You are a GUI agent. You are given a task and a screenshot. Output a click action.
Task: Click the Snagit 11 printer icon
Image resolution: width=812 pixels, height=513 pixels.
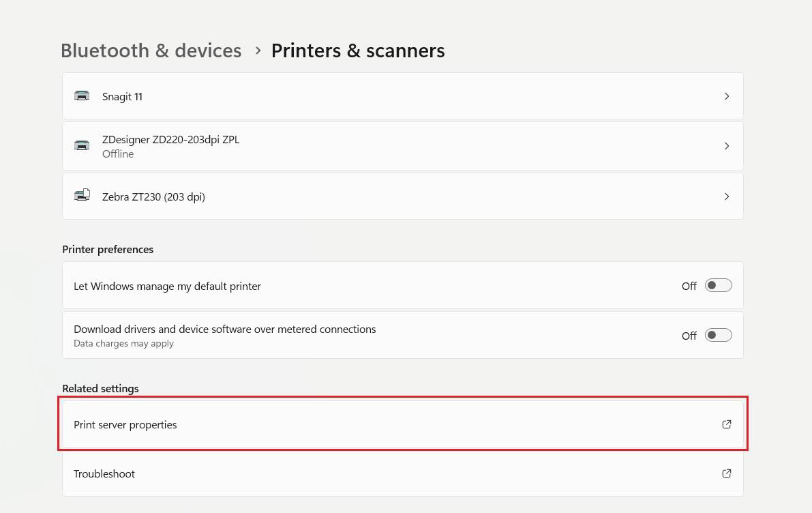coord(82,96)
